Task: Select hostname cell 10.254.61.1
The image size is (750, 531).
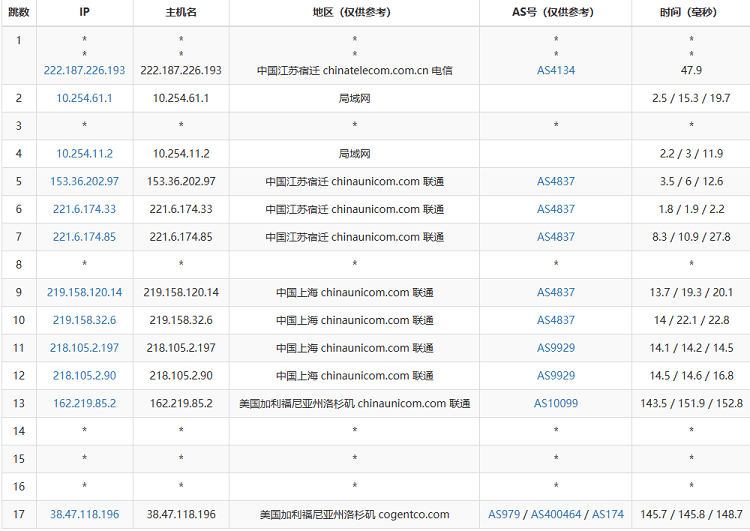Action: 181,98
